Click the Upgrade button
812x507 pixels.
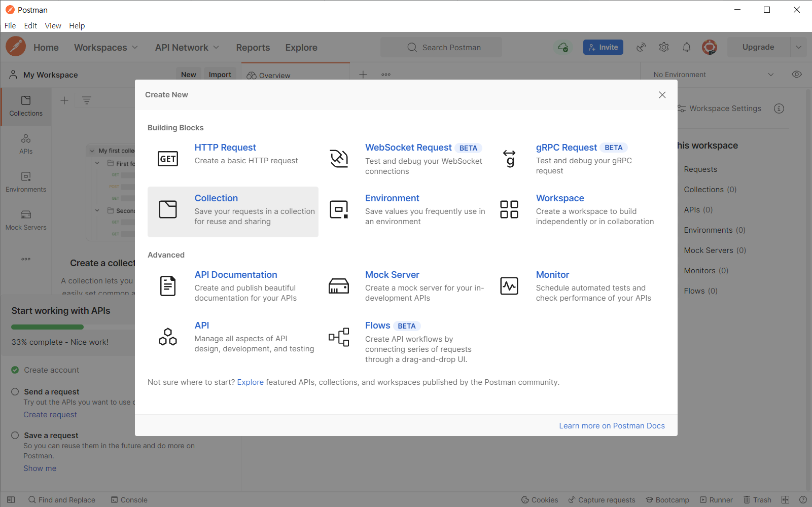point(758,47)
